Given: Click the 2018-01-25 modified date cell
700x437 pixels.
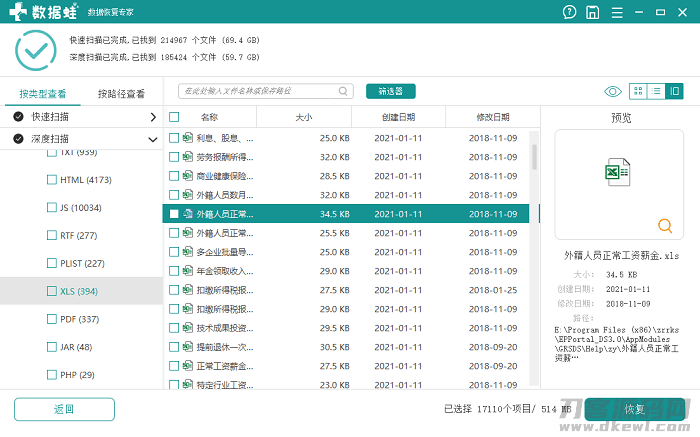Looking at the screenshot, I should (x=493, y=290).
